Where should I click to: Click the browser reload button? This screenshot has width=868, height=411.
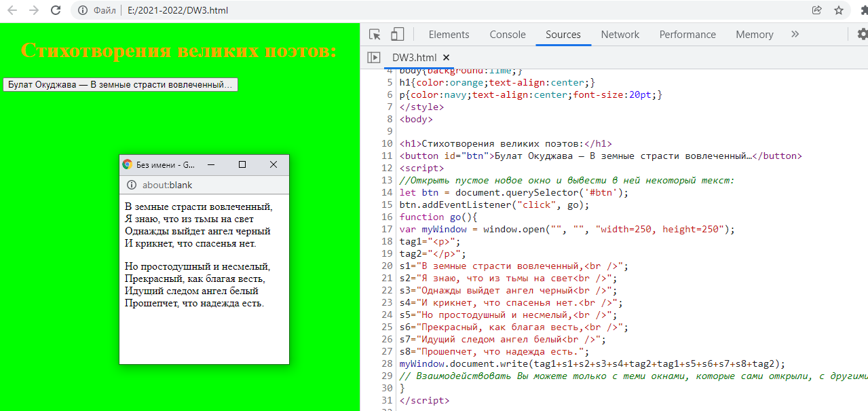(56, 10)
